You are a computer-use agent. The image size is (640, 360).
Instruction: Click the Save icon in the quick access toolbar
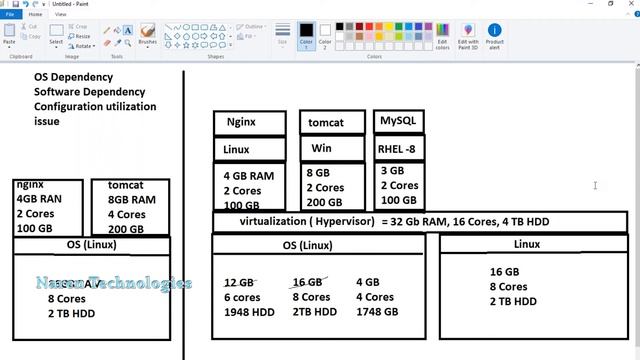[x=16, y=4]
